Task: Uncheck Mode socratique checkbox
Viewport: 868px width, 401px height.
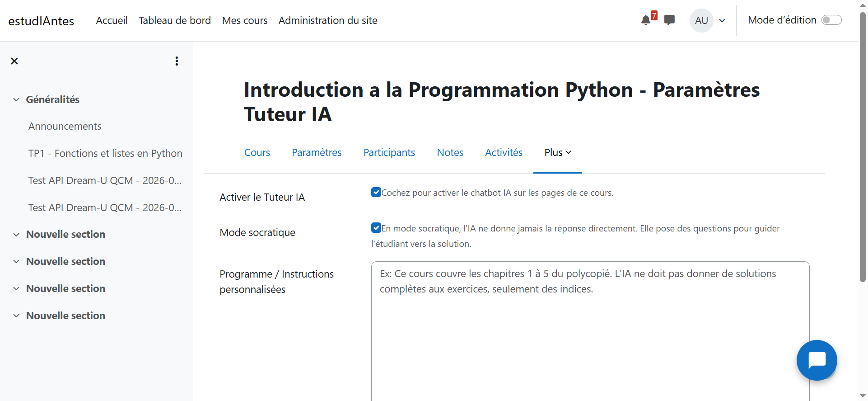Action: (376, 228)
